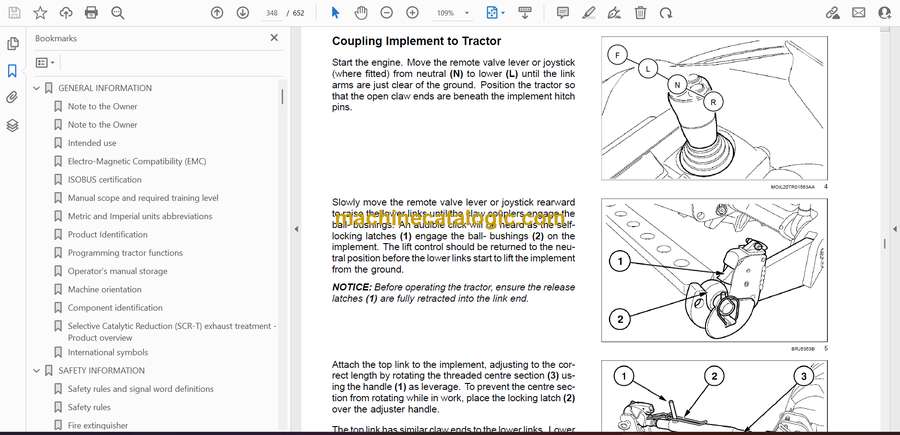
Task: Open the Attachments paperclip panel
Action: (13, 98)
